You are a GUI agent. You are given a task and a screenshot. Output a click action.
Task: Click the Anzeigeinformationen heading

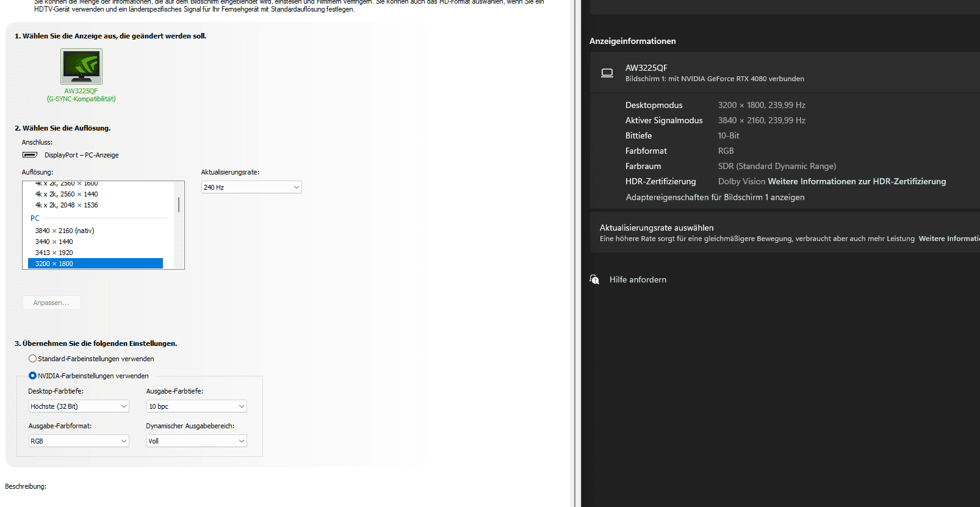[x=632, y=41]
